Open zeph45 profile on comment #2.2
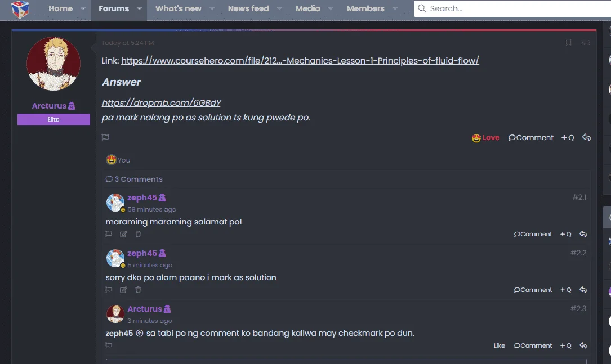611x364 pixels. [142, 253]
